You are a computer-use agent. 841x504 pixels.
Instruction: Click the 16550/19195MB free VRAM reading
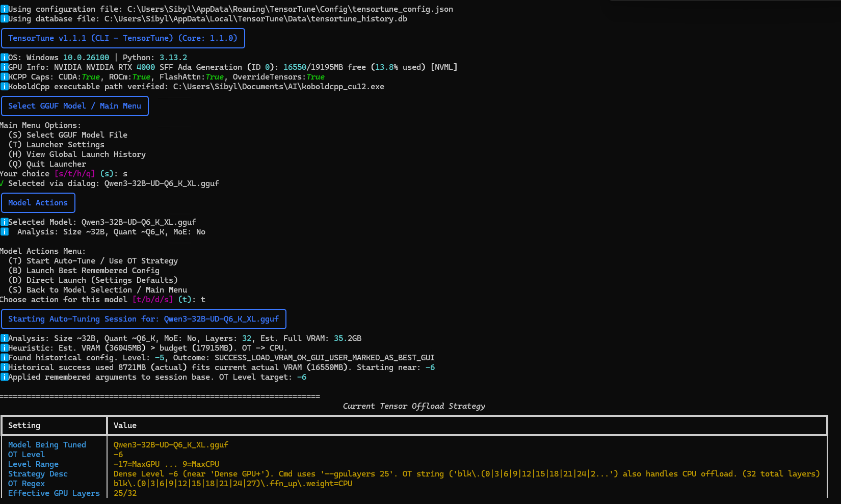(x=325, y=67)
